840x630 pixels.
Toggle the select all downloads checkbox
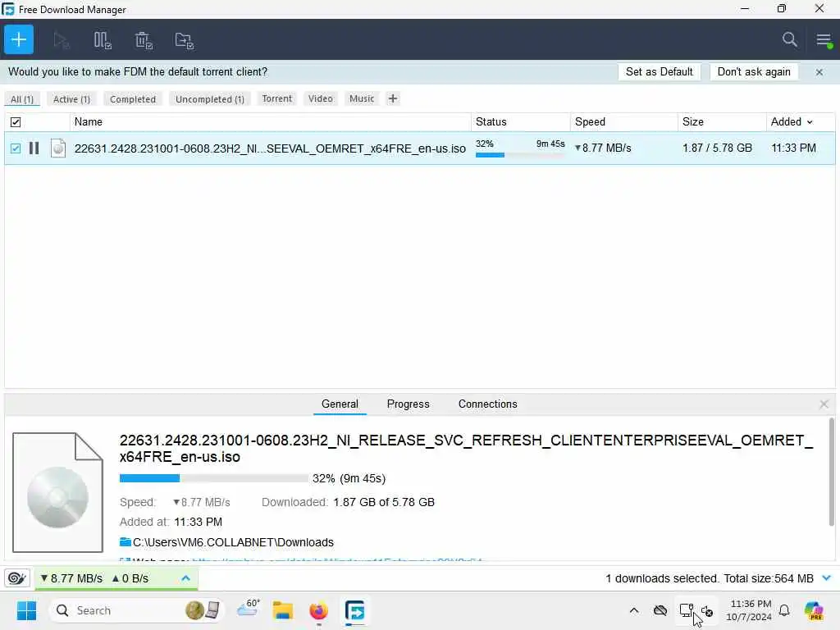16,122
